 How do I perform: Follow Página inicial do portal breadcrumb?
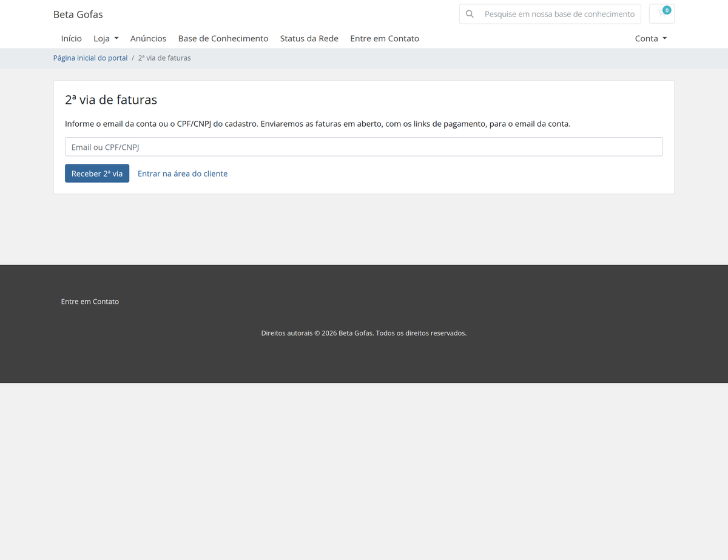click(x=90, y=58)
